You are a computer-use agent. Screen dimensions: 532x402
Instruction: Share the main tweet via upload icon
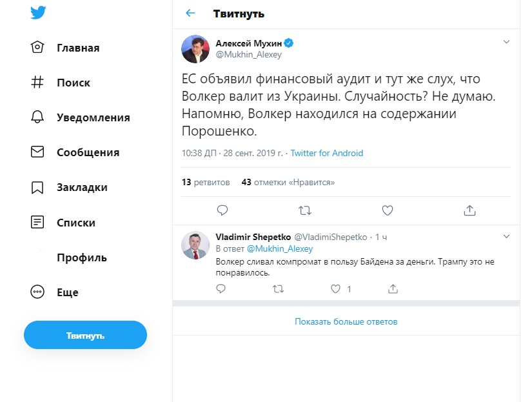pyautogui.click(x=469, y=210)
